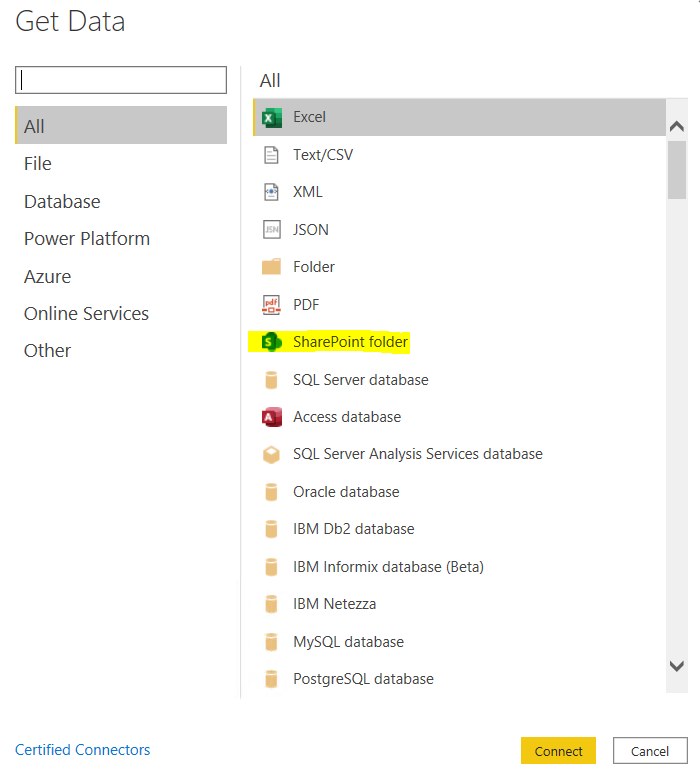
Task: Select the Power Platform category
Action: (x=87, y=239)
